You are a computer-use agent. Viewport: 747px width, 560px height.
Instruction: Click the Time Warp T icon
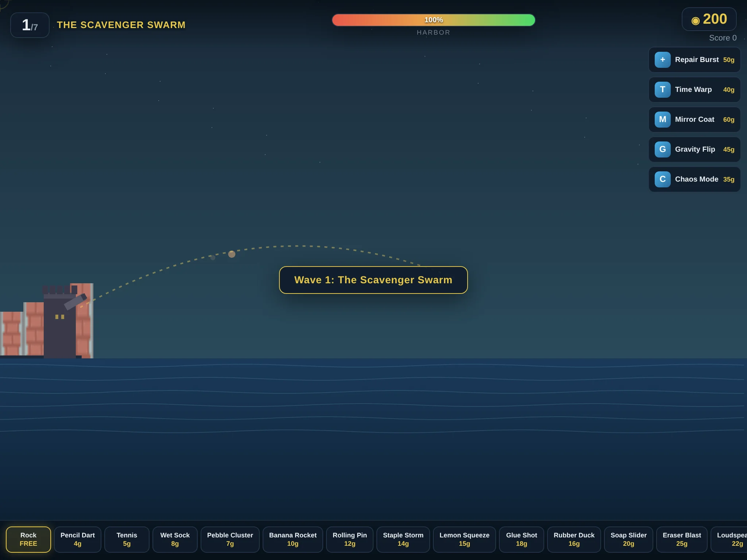coord(662,90)
